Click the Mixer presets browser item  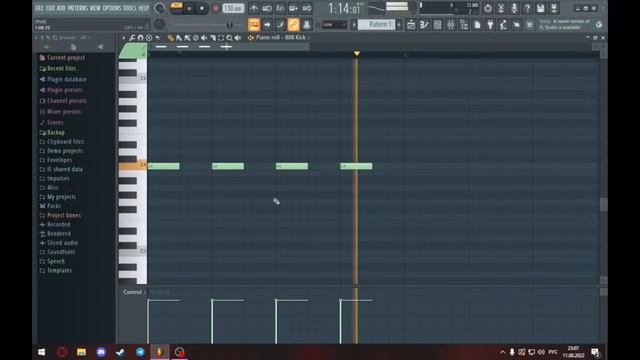[64, 111]
